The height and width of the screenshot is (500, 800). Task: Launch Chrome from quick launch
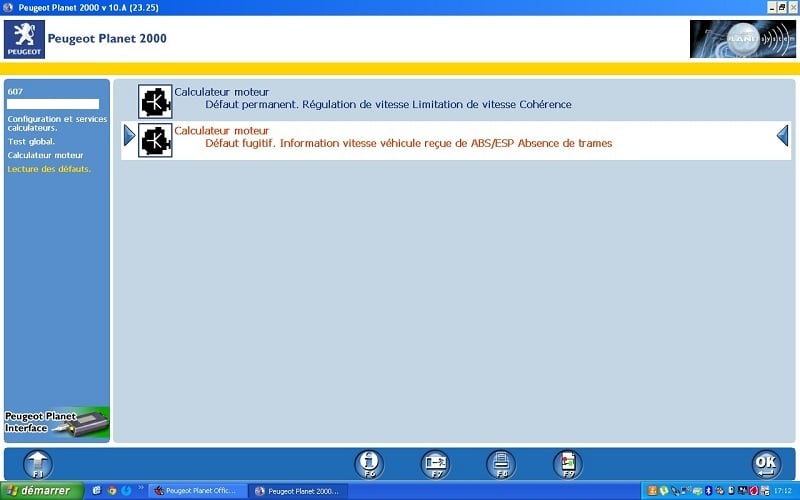point(112,491)
